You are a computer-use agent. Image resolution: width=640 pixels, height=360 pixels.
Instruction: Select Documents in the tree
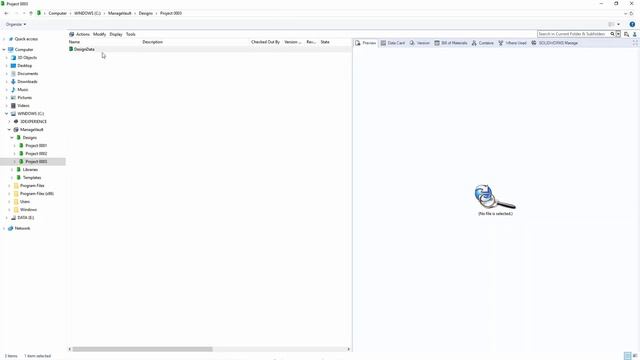coord(27,73)
